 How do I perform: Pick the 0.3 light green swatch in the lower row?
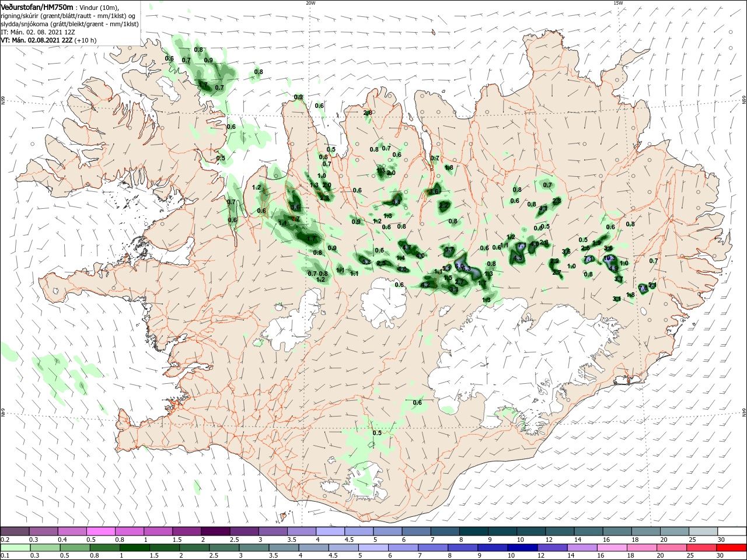click(45, 548)
